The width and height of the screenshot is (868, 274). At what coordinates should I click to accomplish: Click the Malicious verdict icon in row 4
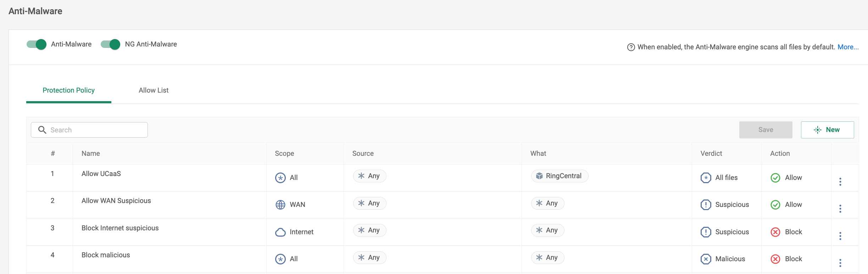click(x=706, y=259)
